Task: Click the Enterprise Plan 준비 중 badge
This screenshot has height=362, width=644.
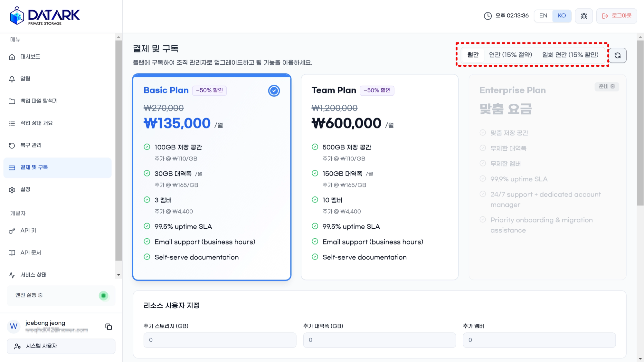Action: (x=607, y=86)
